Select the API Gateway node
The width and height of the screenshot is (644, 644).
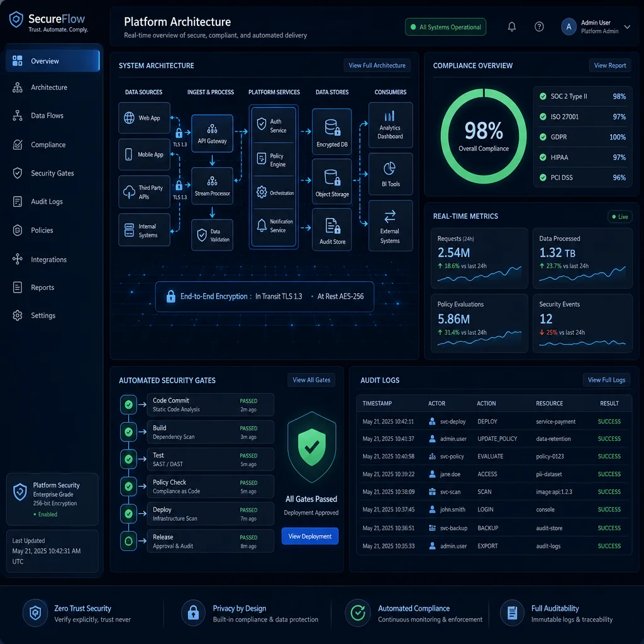point(212,133)
